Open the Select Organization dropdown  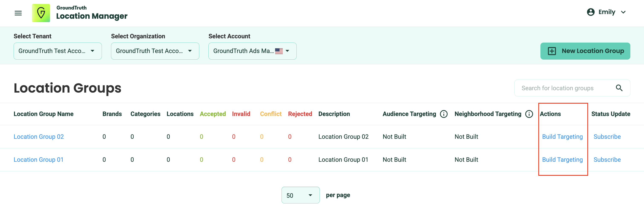tap(155, 51)
